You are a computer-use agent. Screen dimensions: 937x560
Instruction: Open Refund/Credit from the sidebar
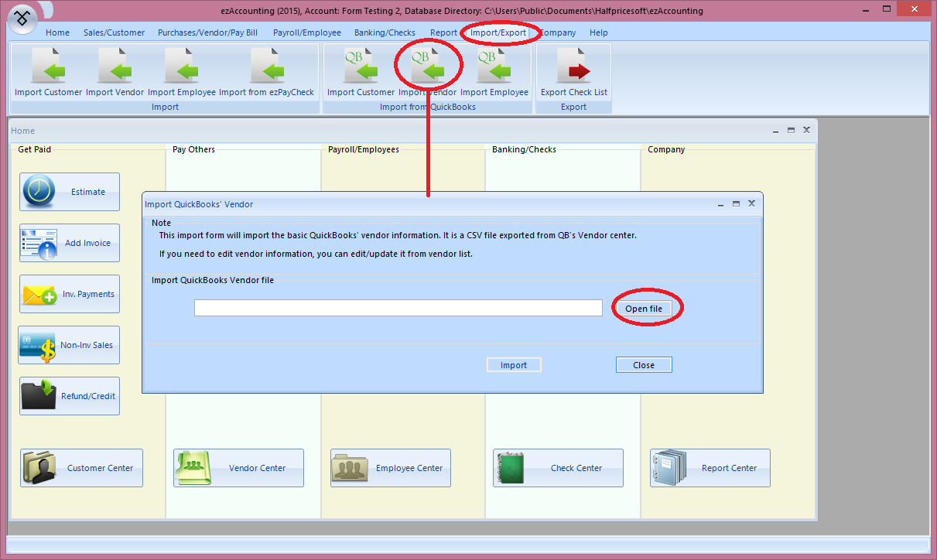(69, 395)
